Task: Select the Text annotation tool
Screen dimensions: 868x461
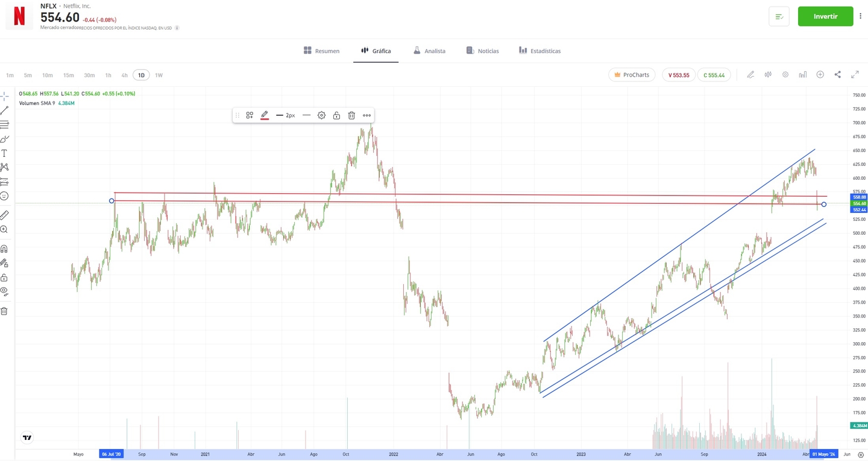Action: pyautogui.click(x=4, y=153)
